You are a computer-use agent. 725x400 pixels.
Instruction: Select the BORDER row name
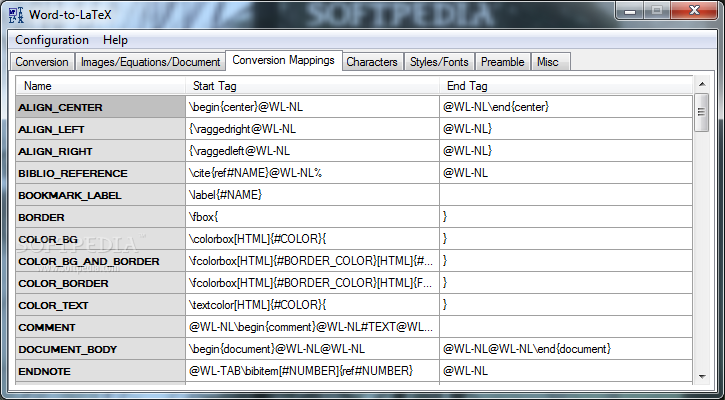click(x=101, y=217)
